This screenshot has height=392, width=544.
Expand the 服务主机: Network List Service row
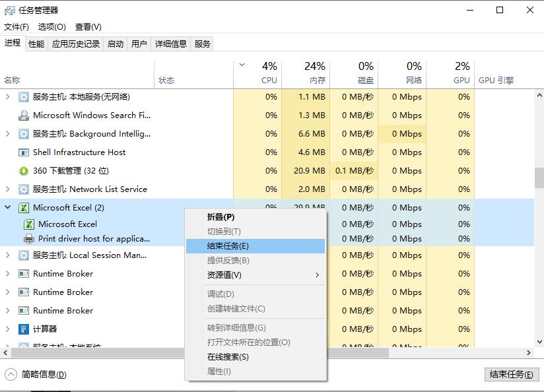8,189
